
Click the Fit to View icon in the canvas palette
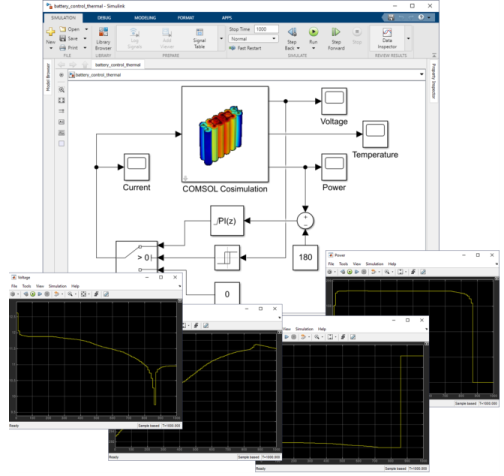61,100
